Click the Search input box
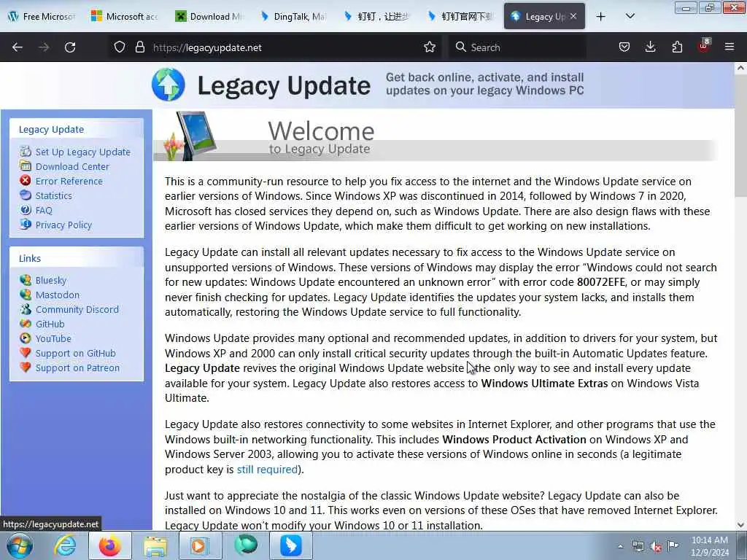Viewport: 747px width, 560px height. click(517, 47)
